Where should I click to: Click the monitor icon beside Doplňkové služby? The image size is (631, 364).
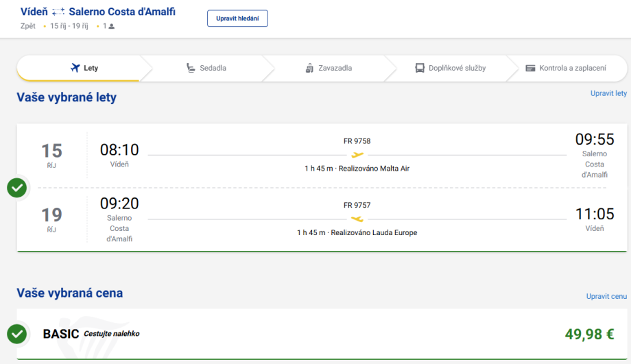tap(420, 68)
